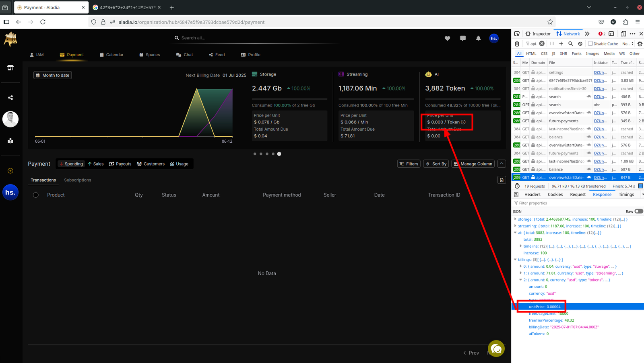644x363 pixels.
Task: Open the Month to date range picker
Action: (x=53, y=75)
